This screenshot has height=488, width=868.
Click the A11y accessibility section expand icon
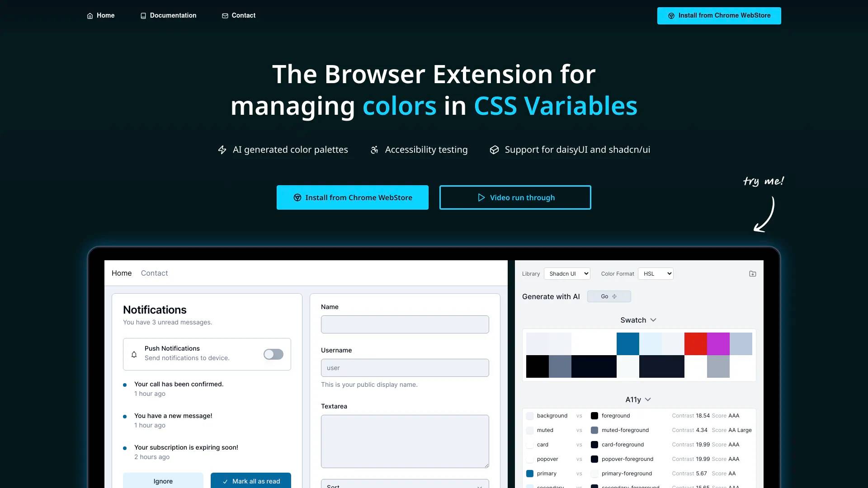[649, 399]
